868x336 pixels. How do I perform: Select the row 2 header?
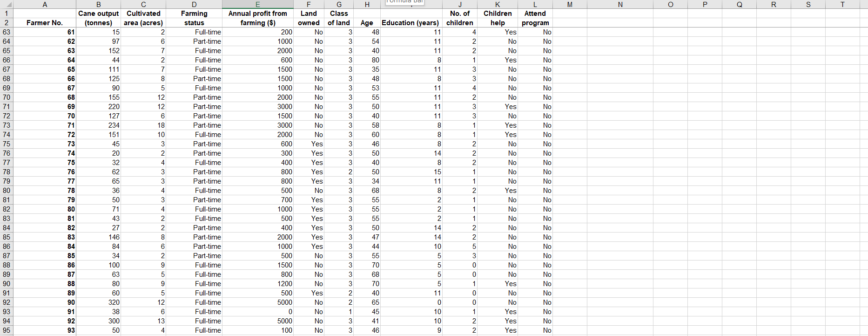[7, 23]
